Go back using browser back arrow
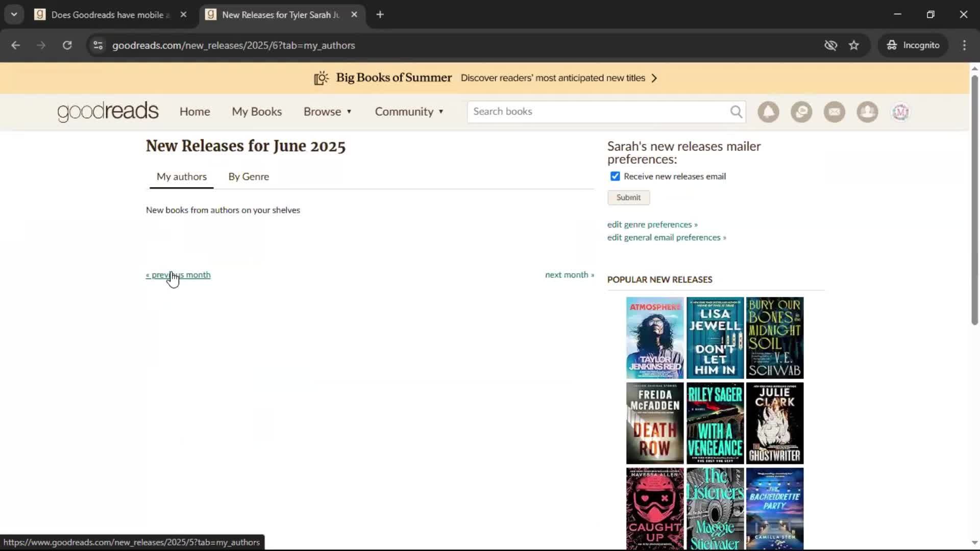 click(x=15, y=45)
